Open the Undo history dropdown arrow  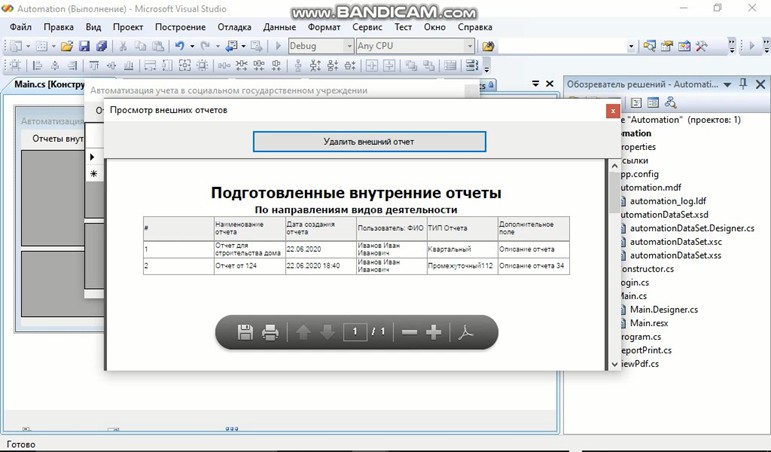pyautogui.click(x=192, y=46)
